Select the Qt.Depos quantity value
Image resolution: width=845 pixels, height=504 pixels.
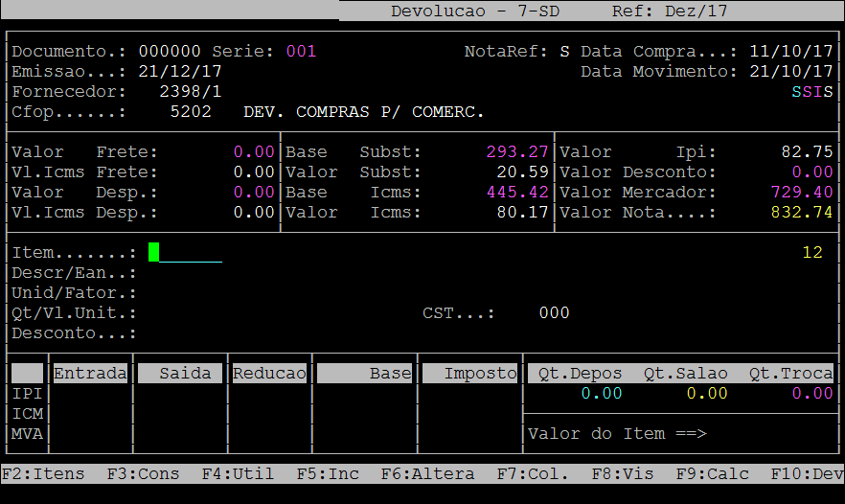[601, 394]
